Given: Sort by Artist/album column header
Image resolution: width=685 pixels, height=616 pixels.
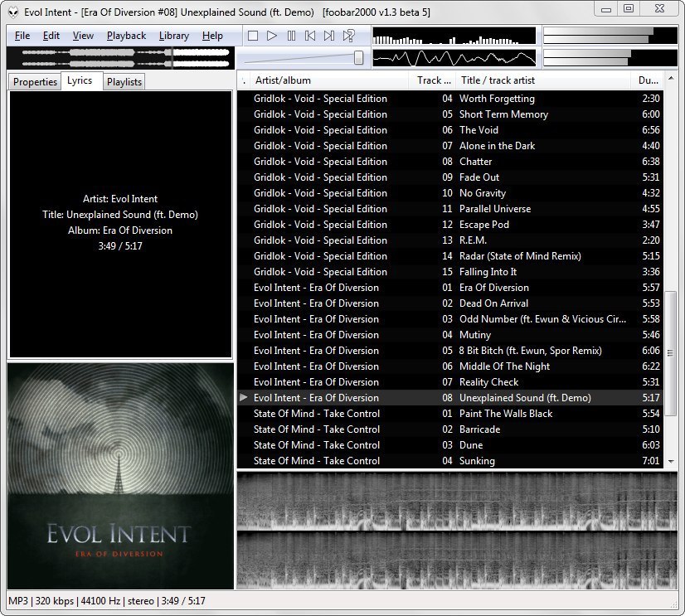Looking at the screenshot, I should pyautogui.click(x=328, y=80).
